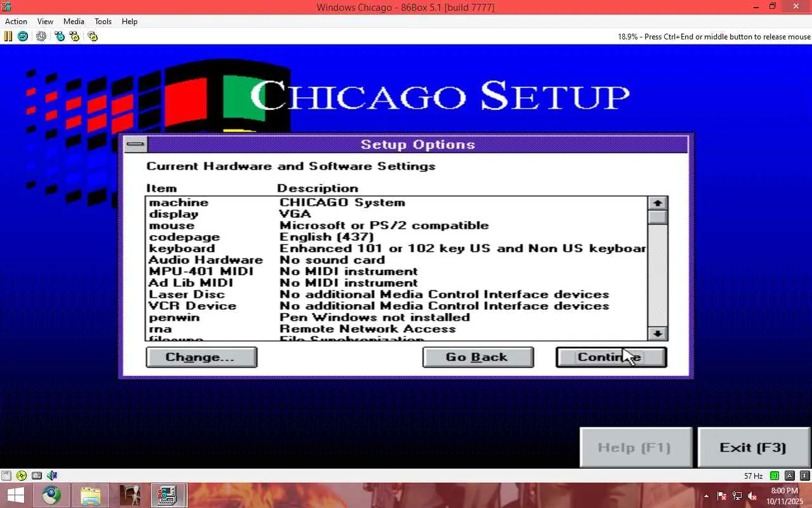Send Ctrl+Alt+Esc using the yellow keys icon

click(75, 36)
